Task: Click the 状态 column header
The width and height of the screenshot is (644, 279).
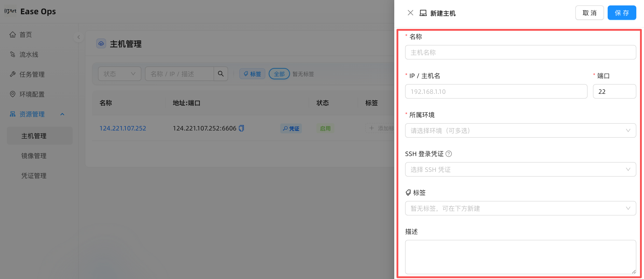Action: [322, 103]
